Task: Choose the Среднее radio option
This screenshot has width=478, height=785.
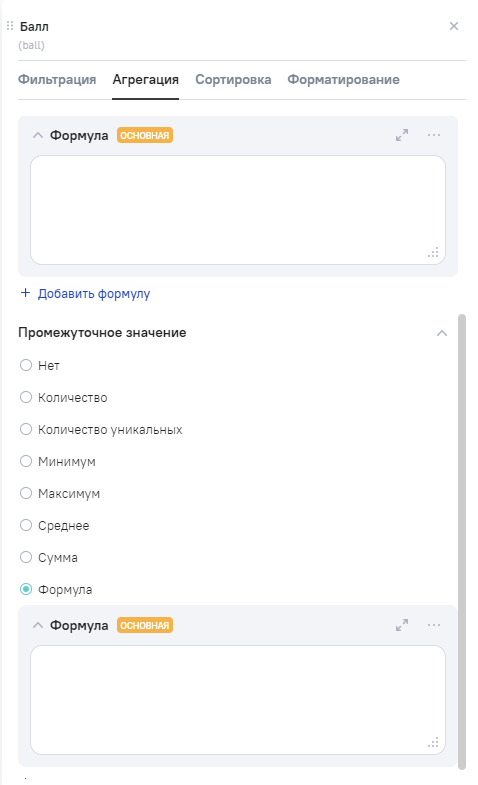Action: point(26,526)
